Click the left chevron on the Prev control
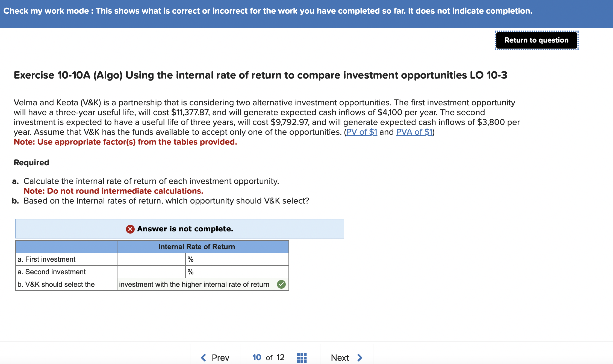The height and width of the screenshot is (364, 613). coord(204,357)
